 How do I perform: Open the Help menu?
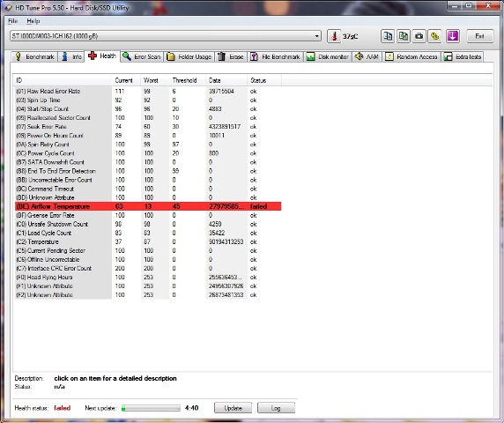[33, 21]
